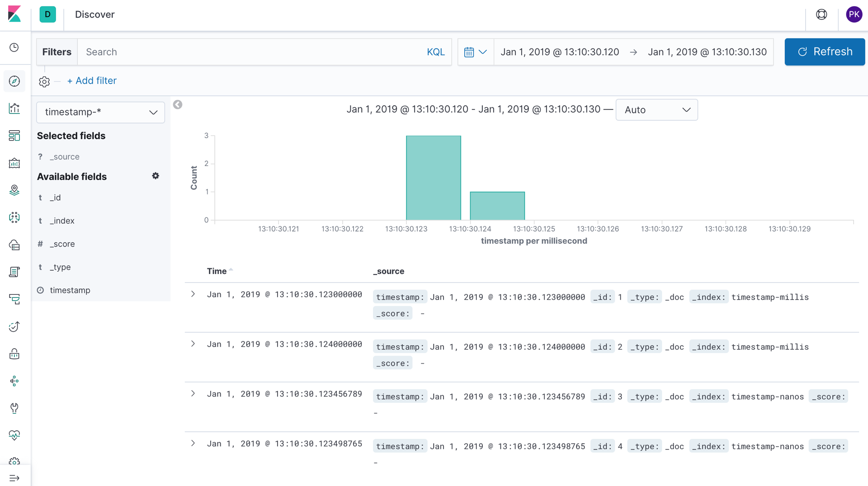Open the help menu icon

[821, 14]
